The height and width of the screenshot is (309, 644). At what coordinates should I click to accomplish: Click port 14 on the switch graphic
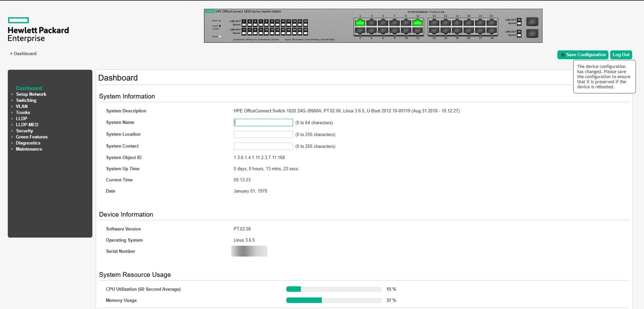tap(434, 30)
